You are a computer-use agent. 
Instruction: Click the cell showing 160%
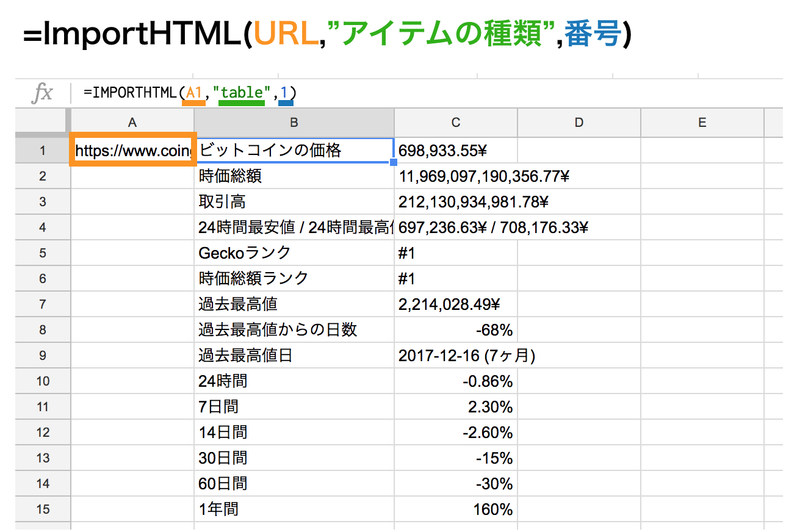tap(455, 509)
